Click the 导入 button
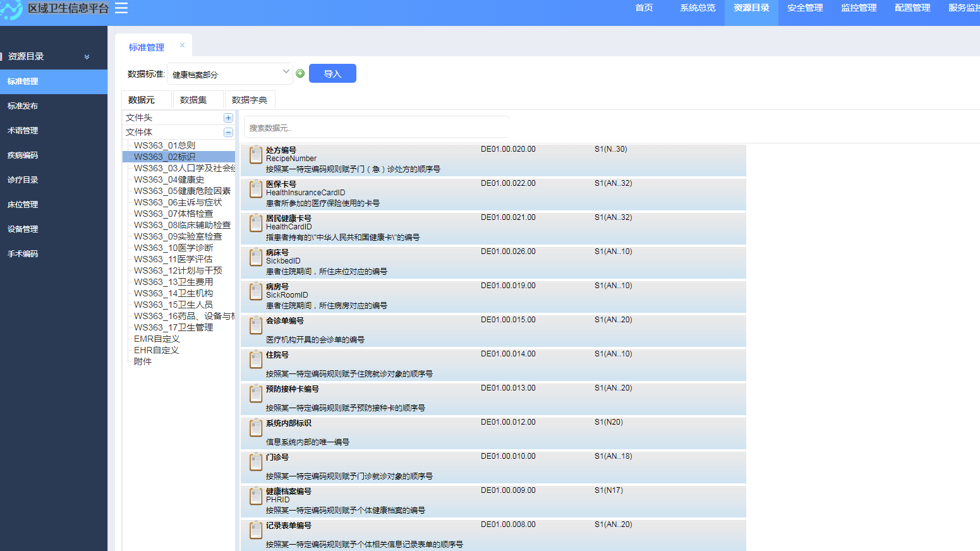The image size is (980, 551). [x=332, y=73]
